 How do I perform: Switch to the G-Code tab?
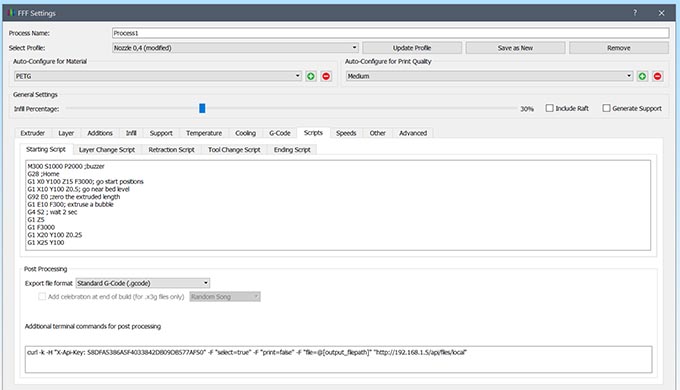click(280, 133)
